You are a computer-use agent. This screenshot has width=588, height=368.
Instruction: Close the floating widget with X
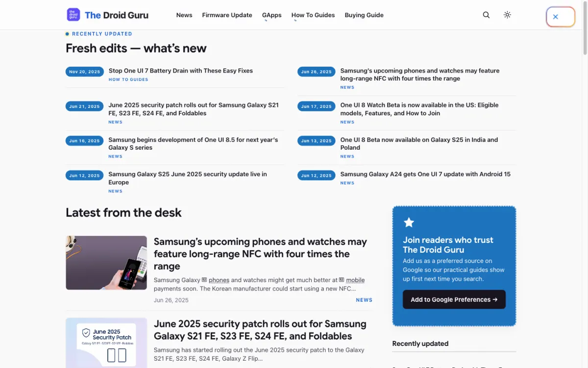(555, 17)
